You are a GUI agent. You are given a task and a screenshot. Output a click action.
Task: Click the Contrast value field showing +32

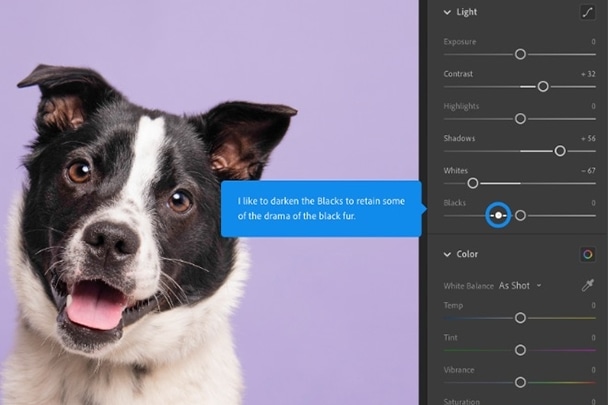point(587,74)
